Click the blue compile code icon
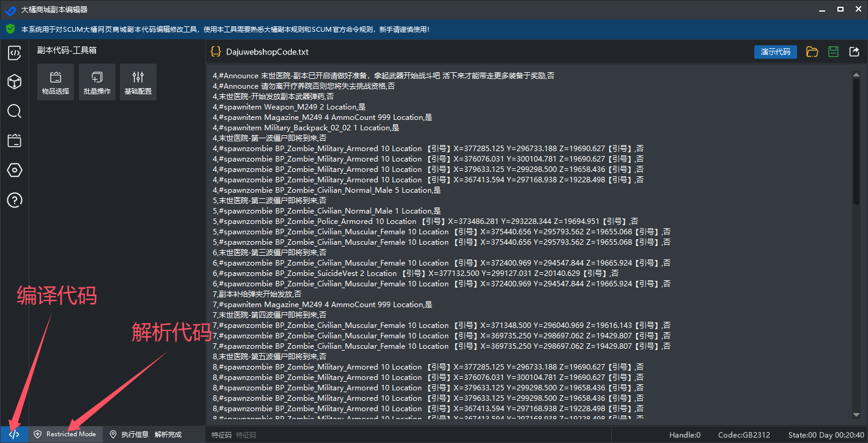 [14, 434]
